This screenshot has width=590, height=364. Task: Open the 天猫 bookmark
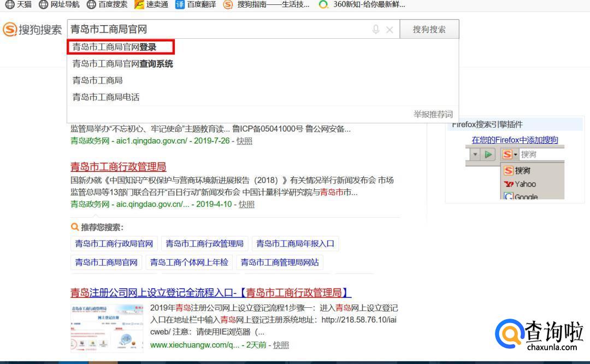tap(19, 4)
